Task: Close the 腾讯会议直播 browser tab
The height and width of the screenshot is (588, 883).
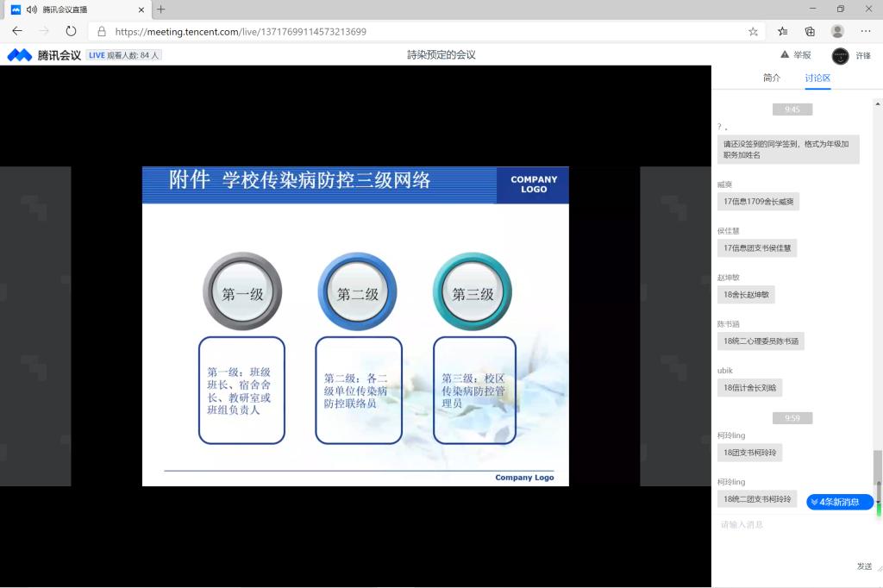Action: pyautogui.click(x=142, y=9)
